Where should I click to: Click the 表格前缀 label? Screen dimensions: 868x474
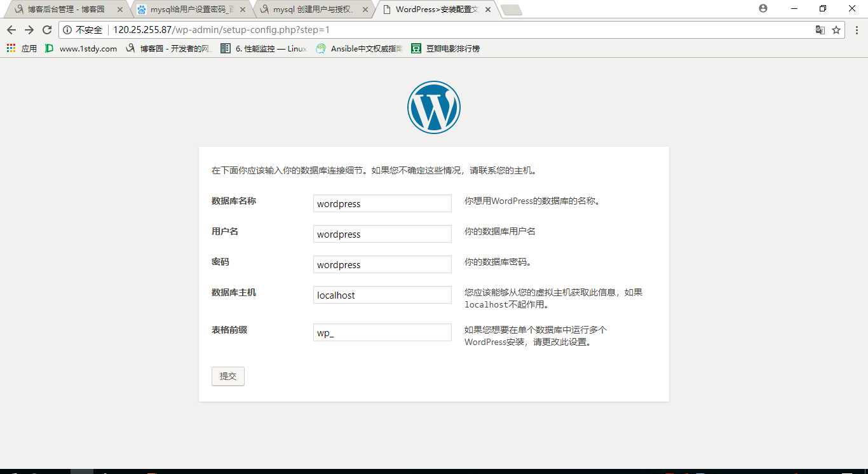tap(229, 330)
